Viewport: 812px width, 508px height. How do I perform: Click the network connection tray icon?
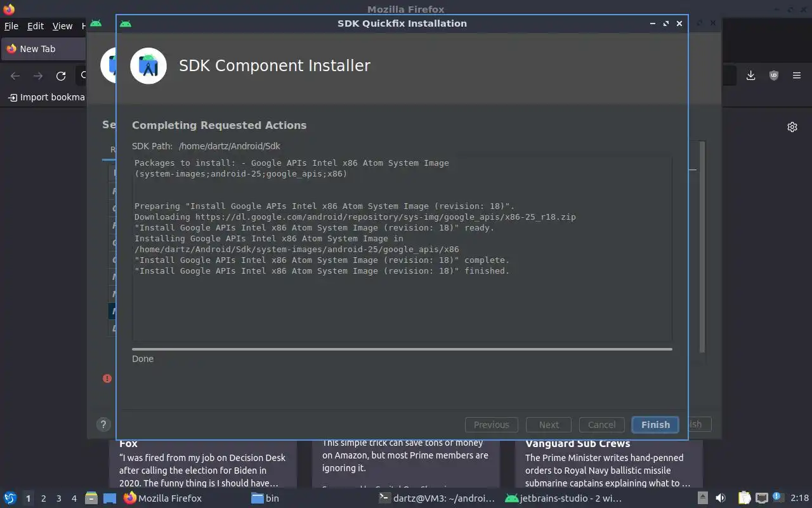(761, 498)
